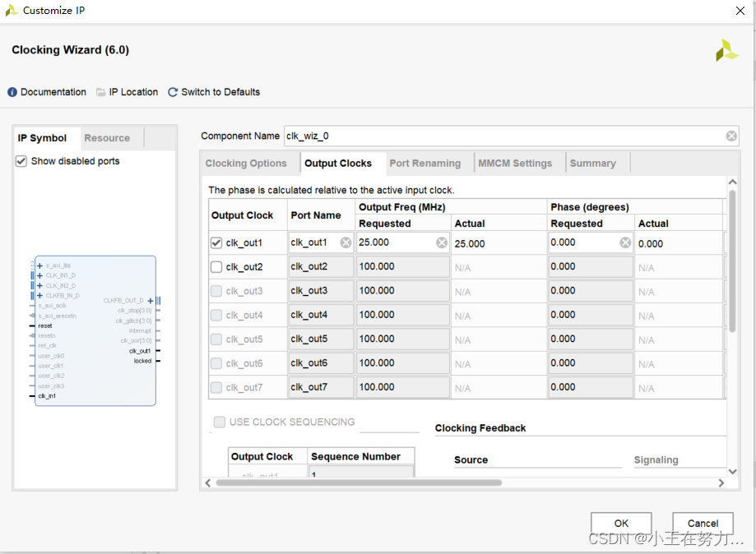This screenshot has width=756, height=554.
Task: Toggle the clk_out7 checkbox
Action: pos(216,387)
